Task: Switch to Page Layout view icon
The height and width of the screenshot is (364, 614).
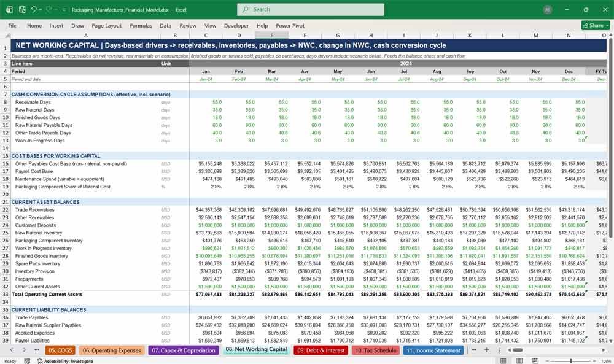Action: pos(519,360)
